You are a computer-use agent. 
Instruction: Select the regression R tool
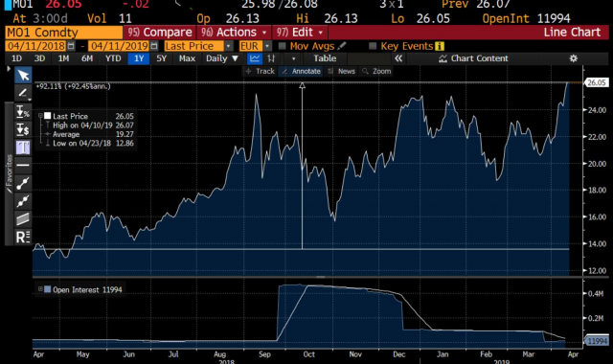23,237
